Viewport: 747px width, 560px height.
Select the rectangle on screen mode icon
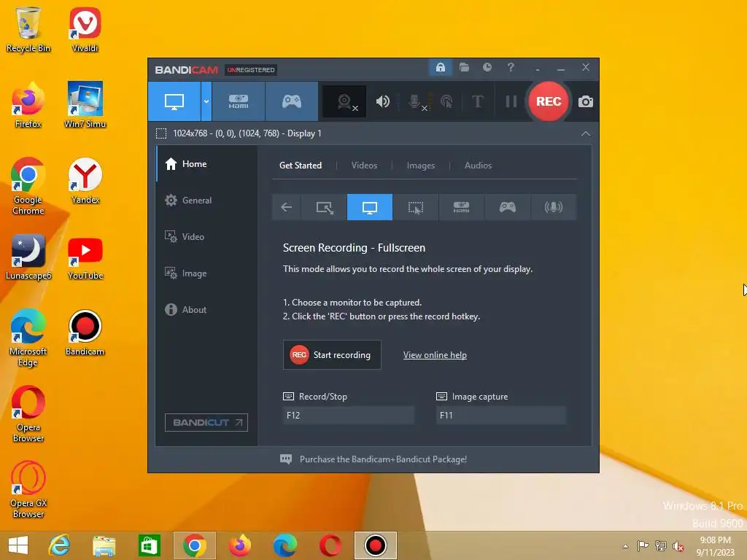click(x=325, y=207)
